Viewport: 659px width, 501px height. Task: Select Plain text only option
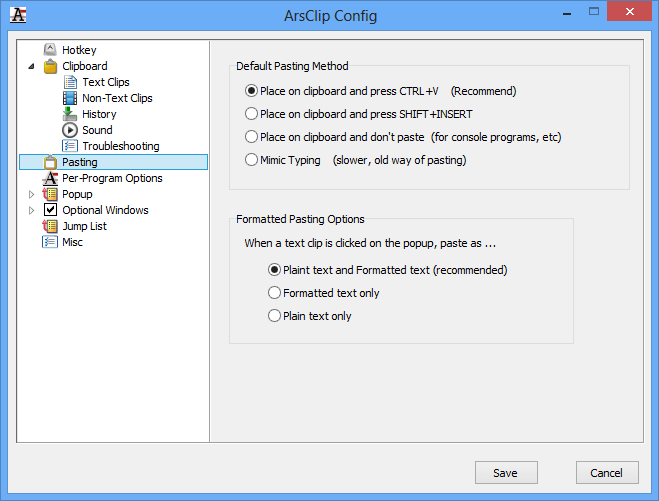pyautogui.click(x=274, y=316)
